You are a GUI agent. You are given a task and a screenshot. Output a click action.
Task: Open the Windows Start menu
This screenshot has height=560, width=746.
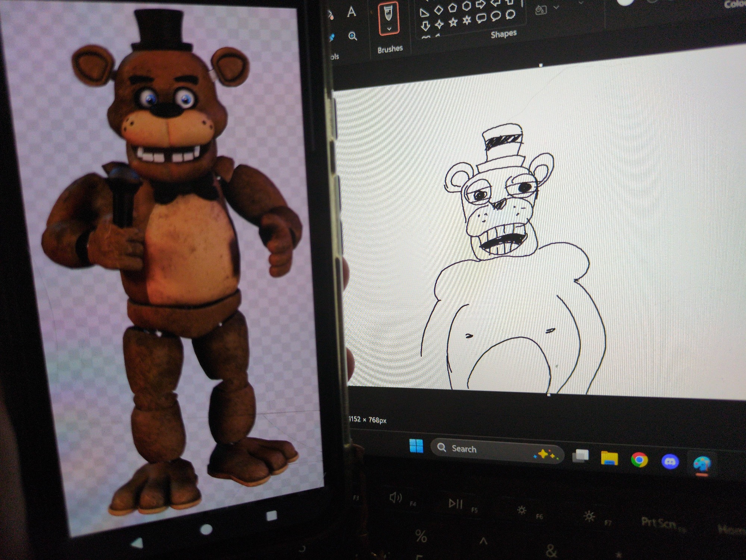[x=416, y=445]
